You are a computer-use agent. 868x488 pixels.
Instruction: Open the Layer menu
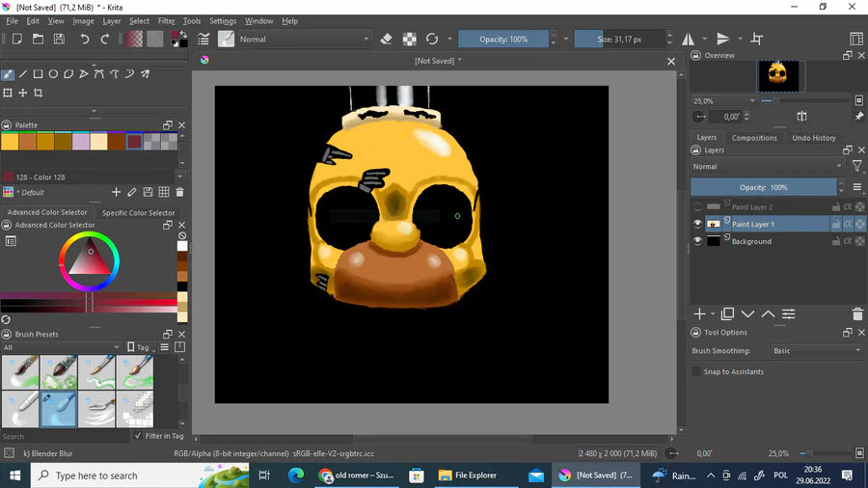[x=111, y=21]
